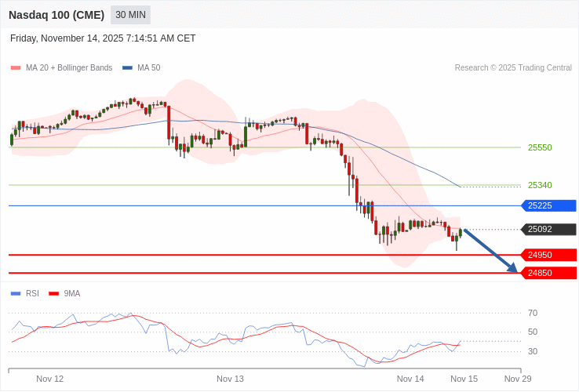Toggle the MA 20 + Bollinger Bands legend label

pos(69,68)
